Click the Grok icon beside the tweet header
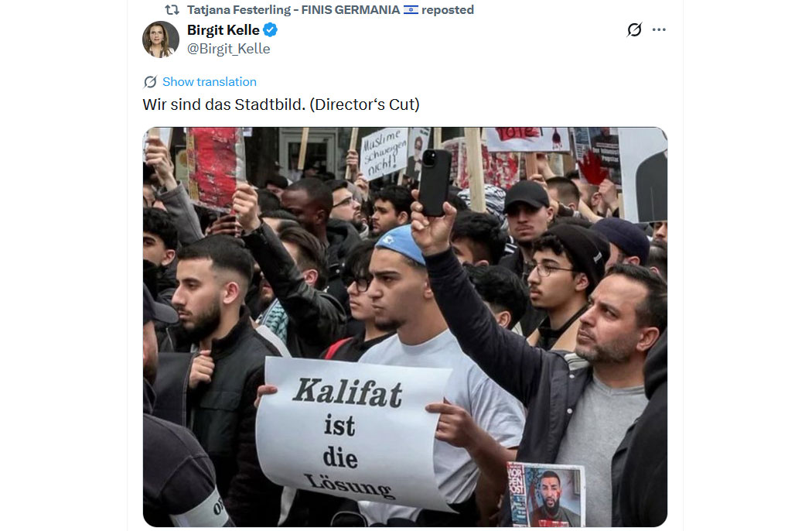 (x=634, y=29)
